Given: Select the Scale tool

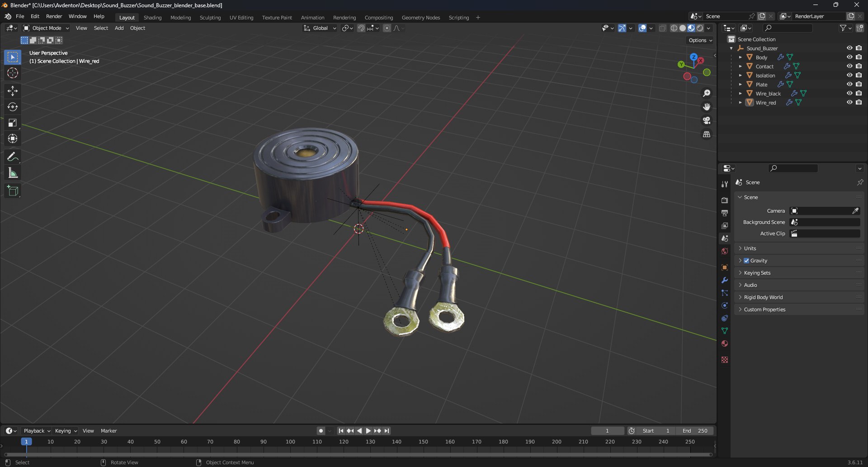Looking at the screenshot, I should point(13,123).
